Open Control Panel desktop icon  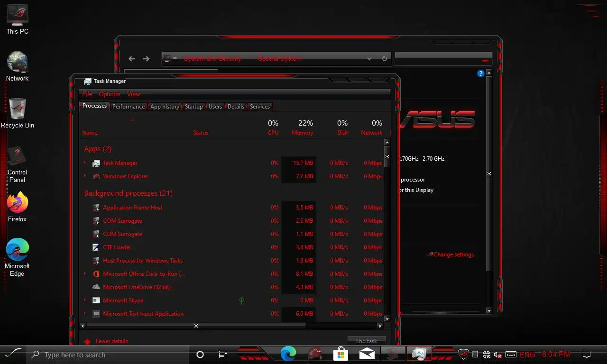[x=17, y=164]
